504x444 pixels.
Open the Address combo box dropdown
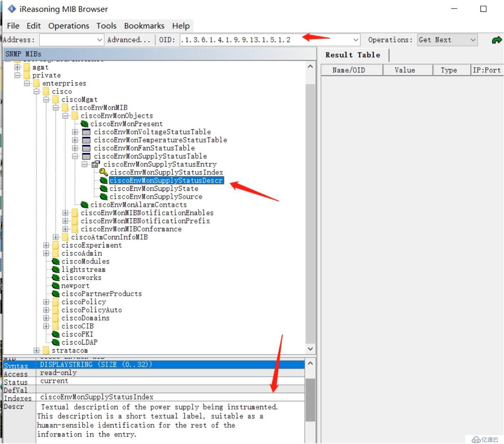pyautogui.click(x=100, y=40)
